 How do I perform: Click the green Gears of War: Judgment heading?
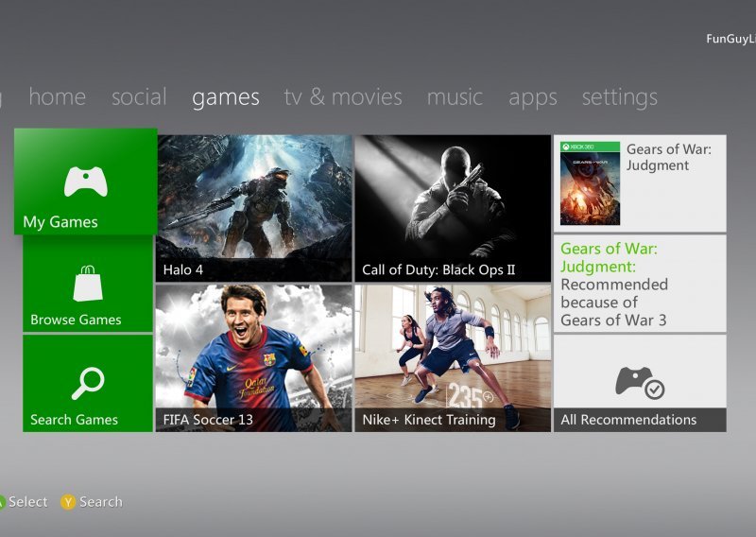point(609,258)
